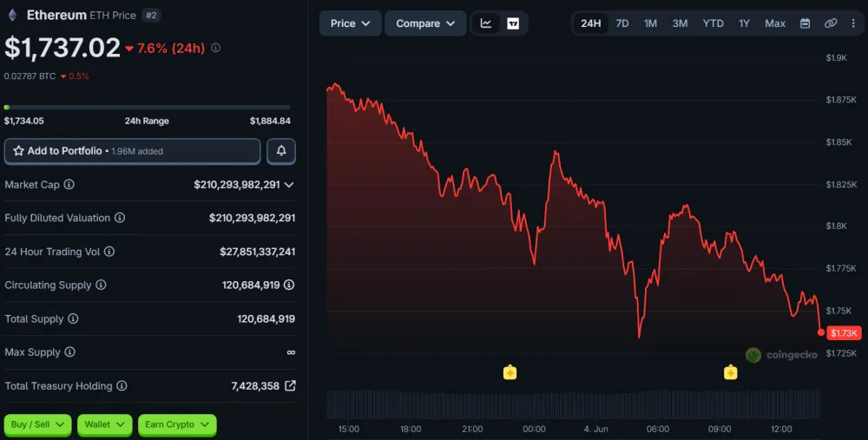Click the 7.6% (24h) change text
The width and height of the screenshot is (868, 440).
[x=171, y=48]
